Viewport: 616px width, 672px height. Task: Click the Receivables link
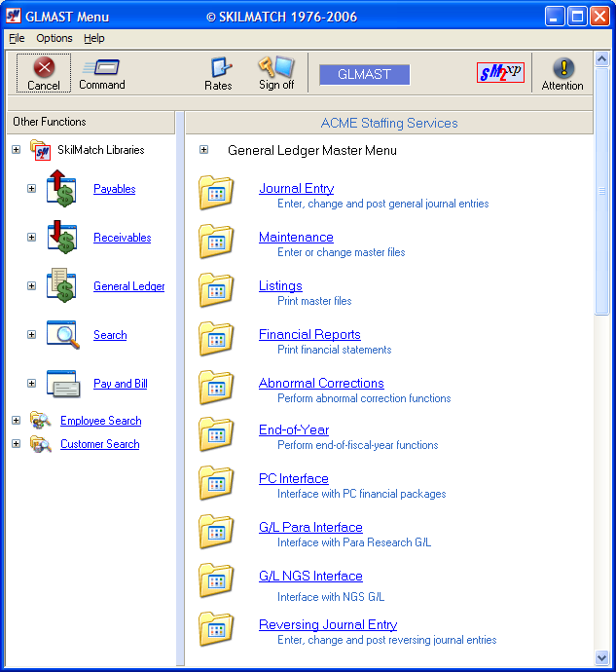(122, 238)
